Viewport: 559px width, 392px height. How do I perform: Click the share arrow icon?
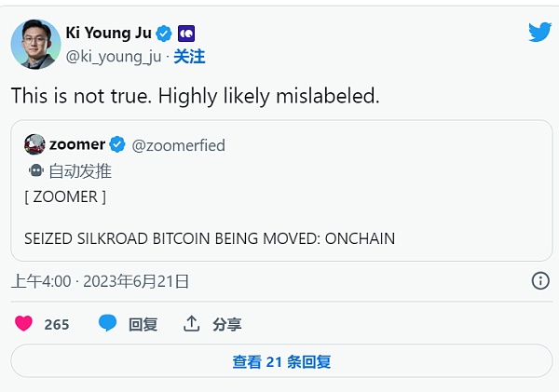click(x=192, y=323)
